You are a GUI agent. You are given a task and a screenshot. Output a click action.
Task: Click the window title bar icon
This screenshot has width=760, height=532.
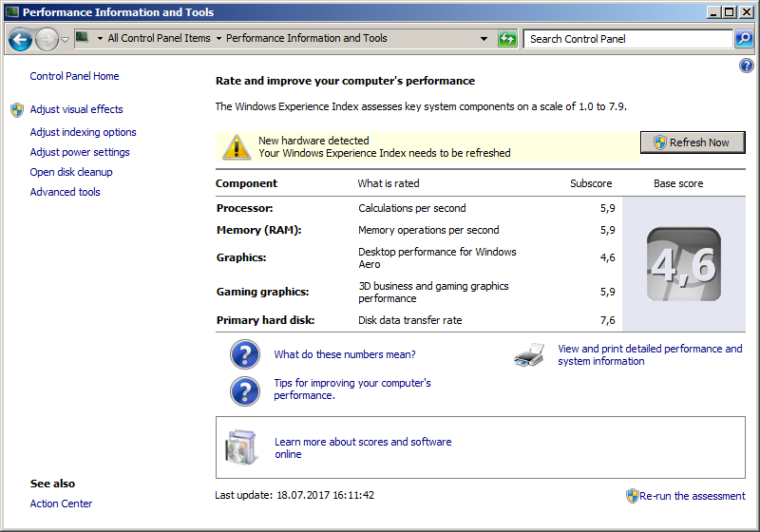12,11
